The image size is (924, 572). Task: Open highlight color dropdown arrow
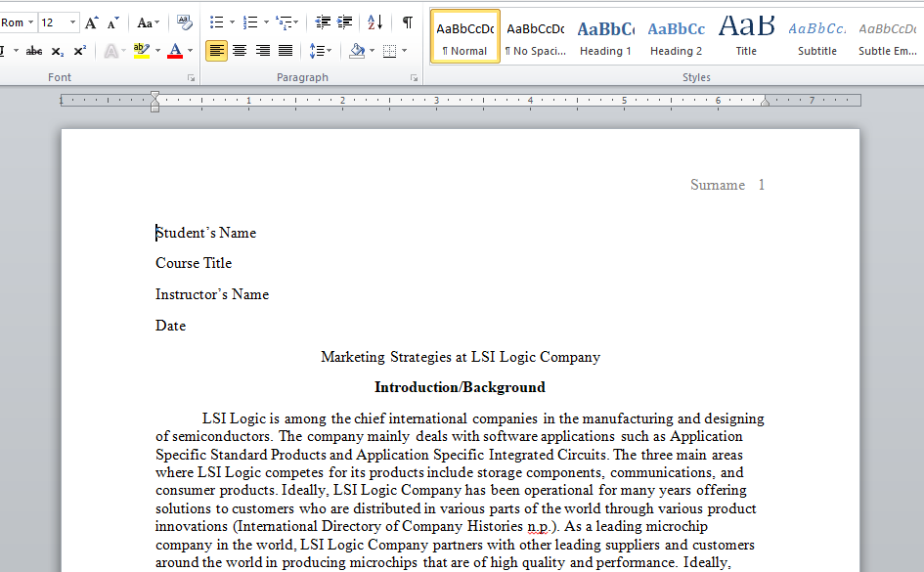point(158,51)
